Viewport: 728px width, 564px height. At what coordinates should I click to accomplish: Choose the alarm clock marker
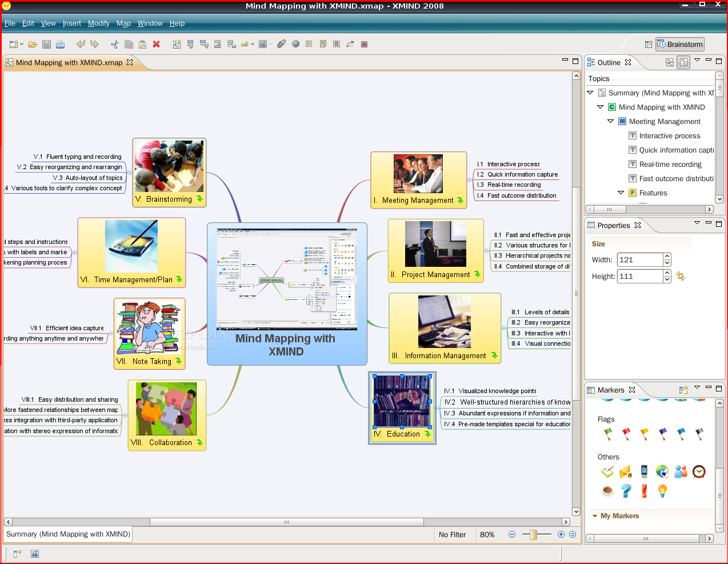pyautogui.click(x=699, y=471)
